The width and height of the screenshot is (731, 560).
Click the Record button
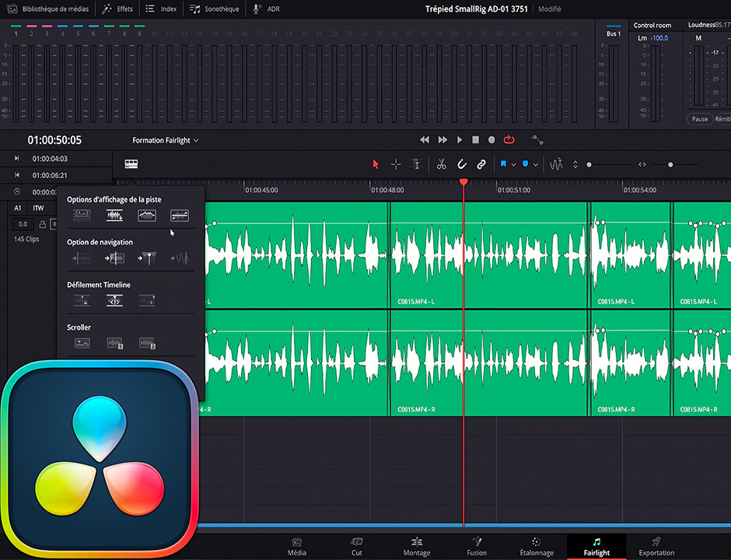click(x=491, y=140)
